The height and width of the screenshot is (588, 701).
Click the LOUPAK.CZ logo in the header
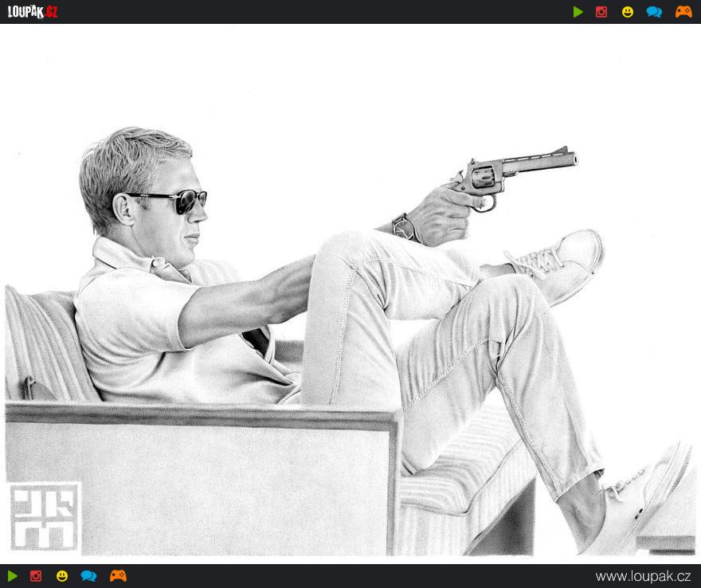[x=33, y=12]
